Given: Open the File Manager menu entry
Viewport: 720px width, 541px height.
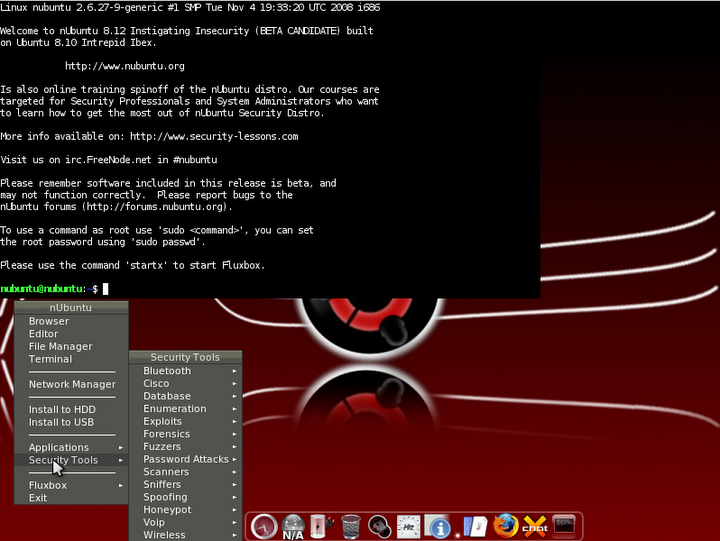Looking at the screenshot, I should click(60, 346).
